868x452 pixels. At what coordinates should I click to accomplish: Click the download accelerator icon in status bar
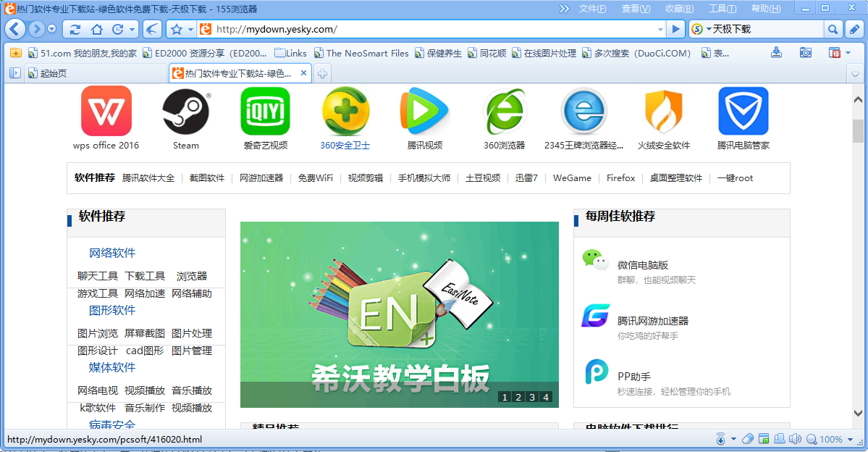(x=721, y=439)
